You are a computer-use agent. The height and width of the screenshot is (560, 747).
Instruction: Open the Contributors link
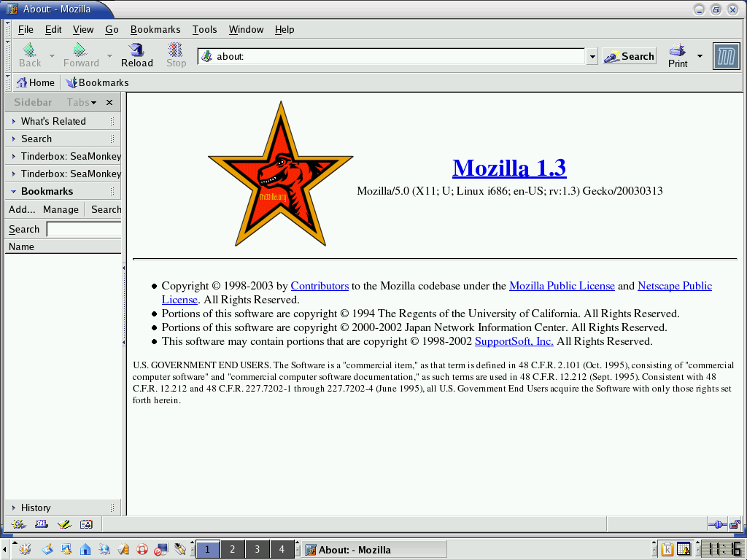[320, 286]
